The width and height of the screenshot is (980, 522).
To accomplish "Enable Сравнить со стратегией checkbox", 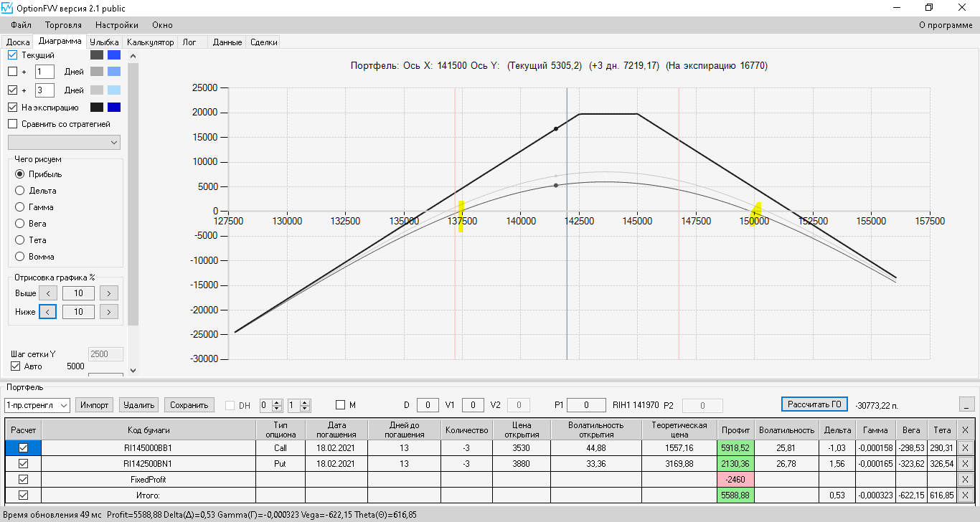I will click(x=12, y=123).
